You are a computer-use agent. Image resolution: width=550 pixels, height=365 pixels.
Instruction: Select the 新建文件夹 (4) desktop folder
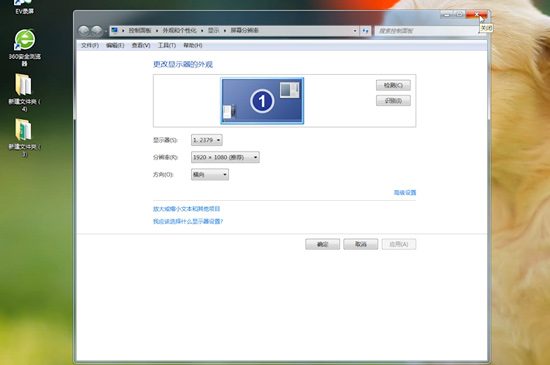(x=24, y=92)
